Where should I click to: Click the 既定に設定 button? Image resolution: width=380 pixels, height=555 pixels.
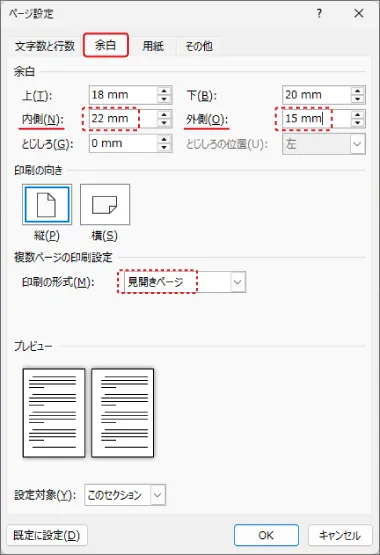pos(47,535)
